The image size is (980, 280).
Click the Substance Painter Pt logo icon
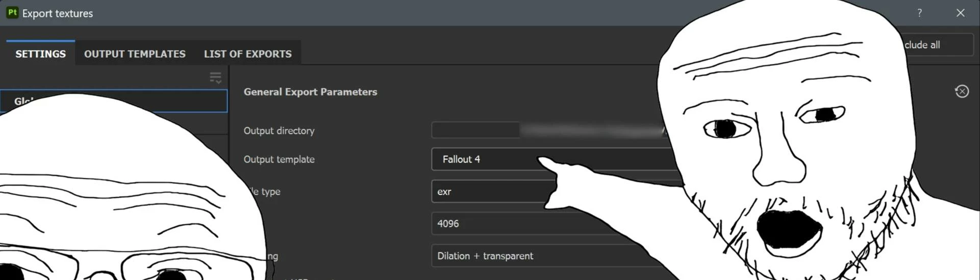point(12,13)
